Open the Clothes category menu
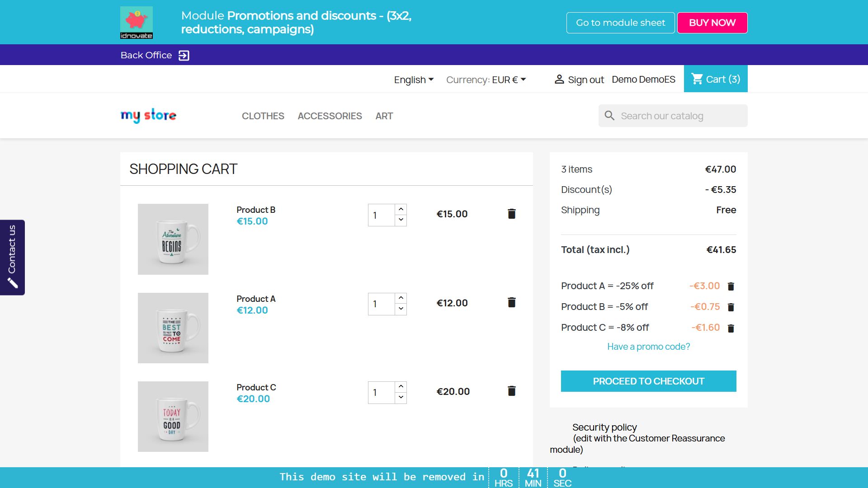The height and width of the screenshot is (488, 868). pyautogui.click(x=263, y=116)
